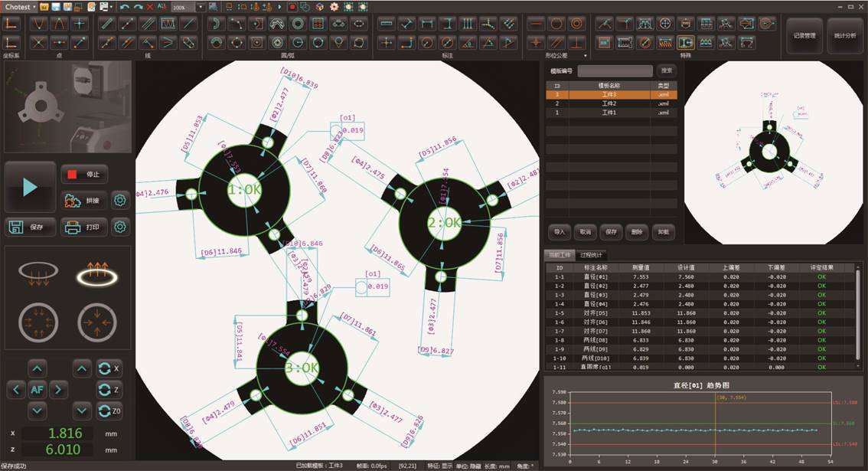The width and height of the screenshot is (868, 471).
Task: Open 记录管理 record management
Action: tap(805, 35)
